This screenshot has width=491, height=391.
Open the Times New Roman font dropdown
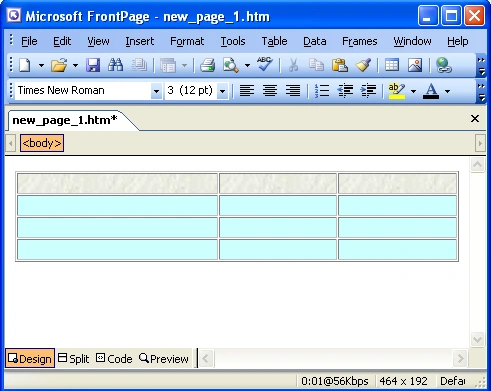pos(156,91)
